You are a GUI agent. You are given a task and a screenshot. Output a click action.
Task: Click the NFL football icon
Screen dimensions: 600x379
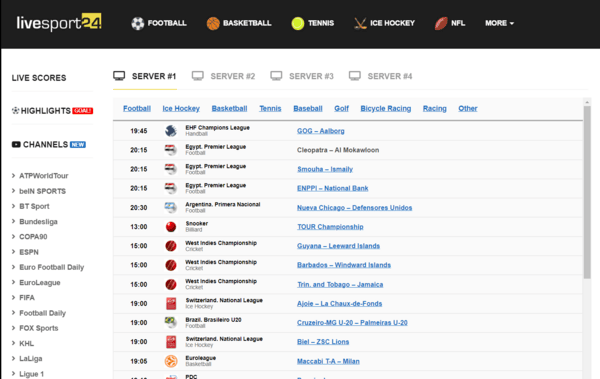(x=441, y=23)
